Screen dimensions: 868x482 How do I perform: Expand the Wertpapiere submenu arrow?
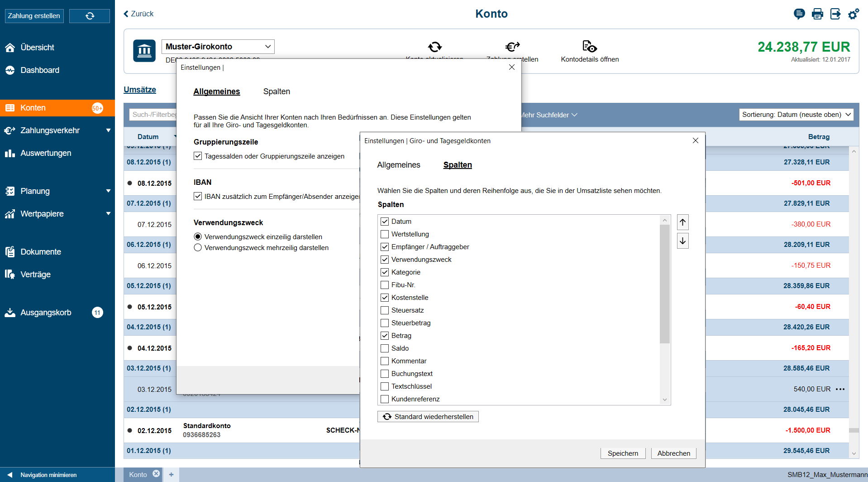coord(108,214)
